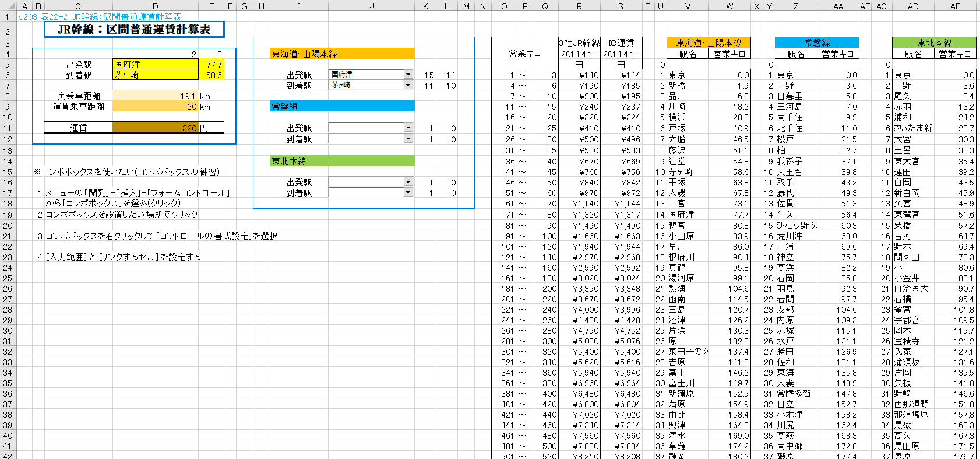The image size is (980, 459).
Task: Click the 運賃乗車距離 label
Action: pyautogui.click(x=79, y=107)
